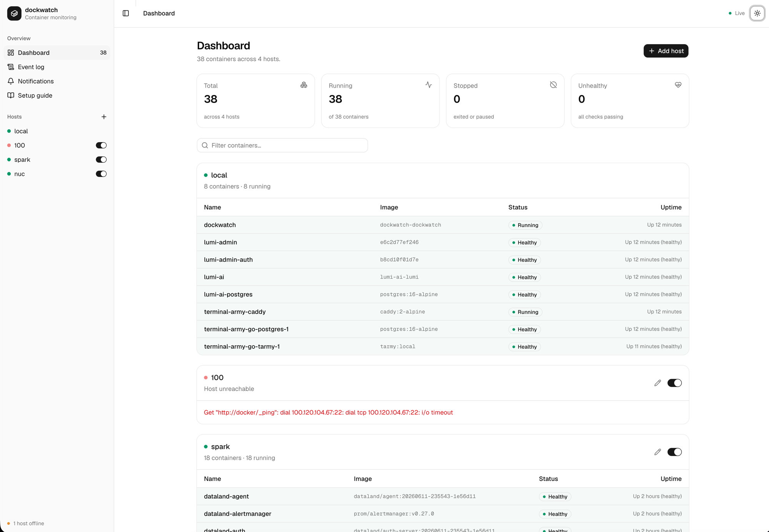Open the Event log page
769x532 pixels.
(x=57, y=67)
